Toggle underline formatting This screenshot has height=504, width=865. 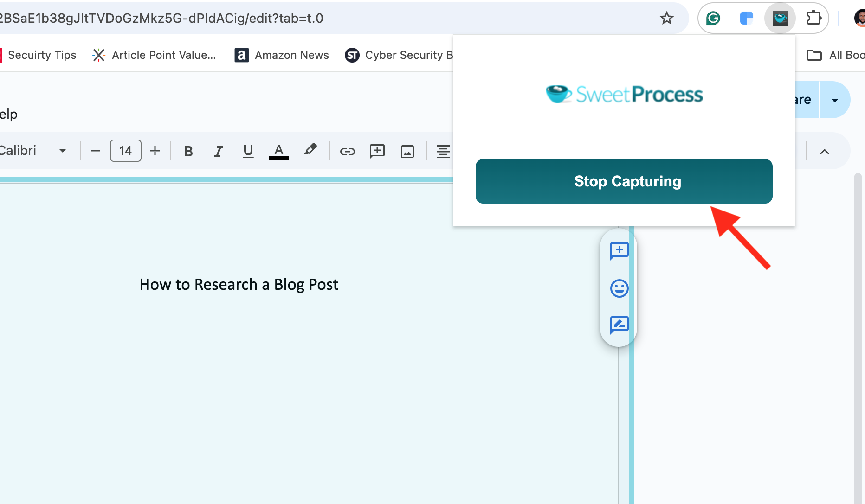[x=248, y=151]
